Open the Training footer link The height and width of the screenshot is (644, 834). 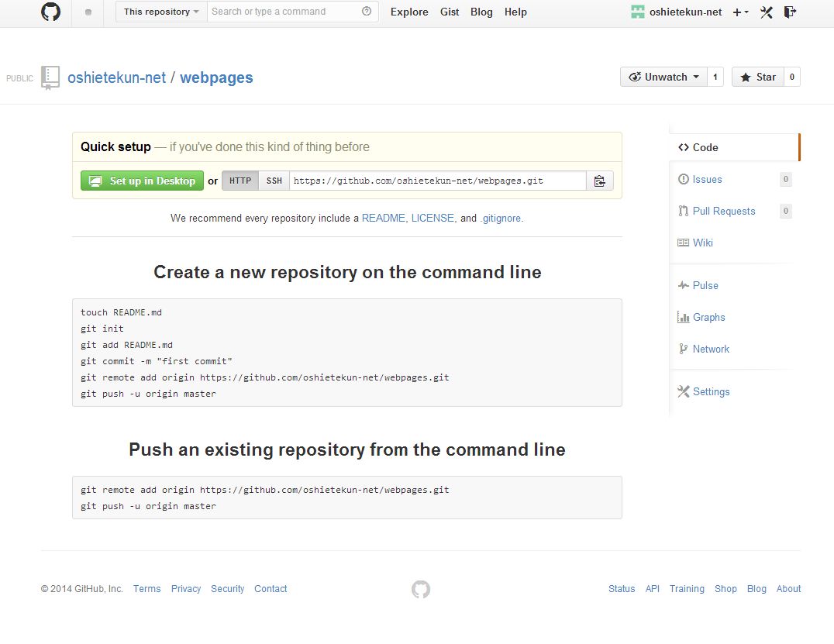click(687, 589)
